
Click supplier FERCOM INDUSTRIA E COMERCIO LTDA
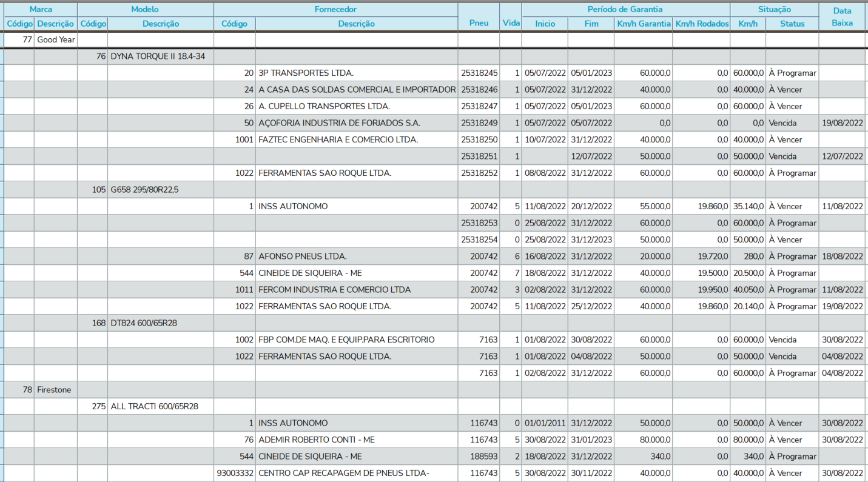[x=334, y=290]
